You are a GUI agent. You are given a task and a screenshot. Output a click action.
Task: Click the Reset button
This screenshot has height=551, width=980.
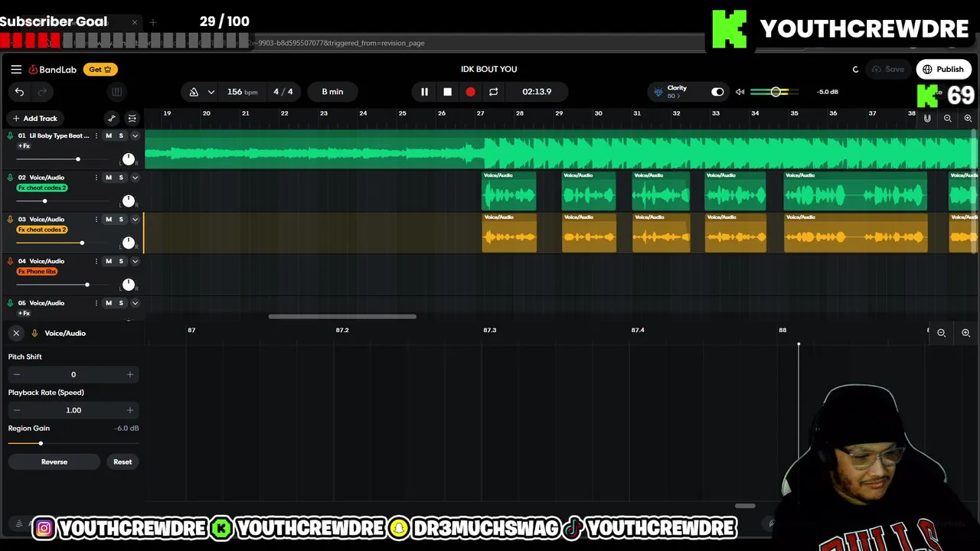(122, 462)
